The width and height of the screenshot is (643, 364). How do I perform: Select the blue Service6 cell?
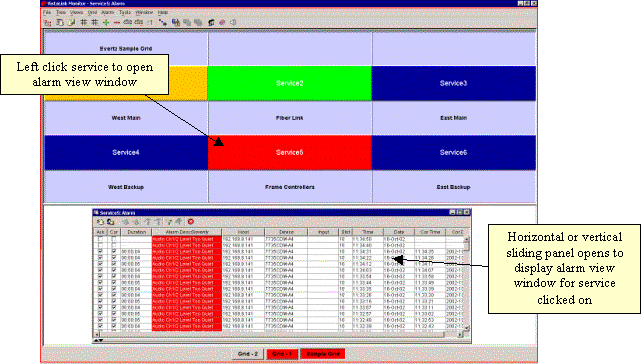454,152
